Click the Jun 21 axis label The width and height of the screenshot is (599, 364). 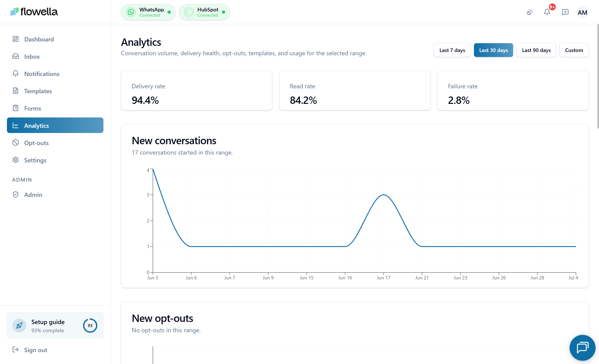pos(422,278)
